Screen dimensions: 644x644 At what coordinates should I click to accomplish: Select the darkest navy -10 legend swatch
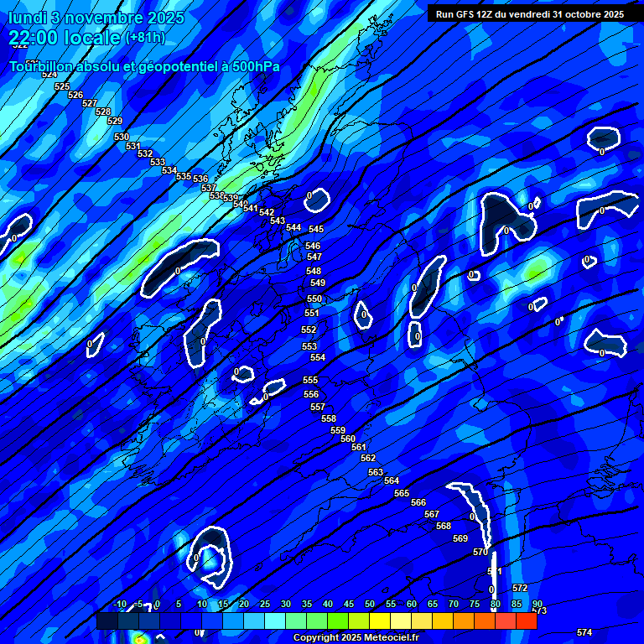coord(107,621)
